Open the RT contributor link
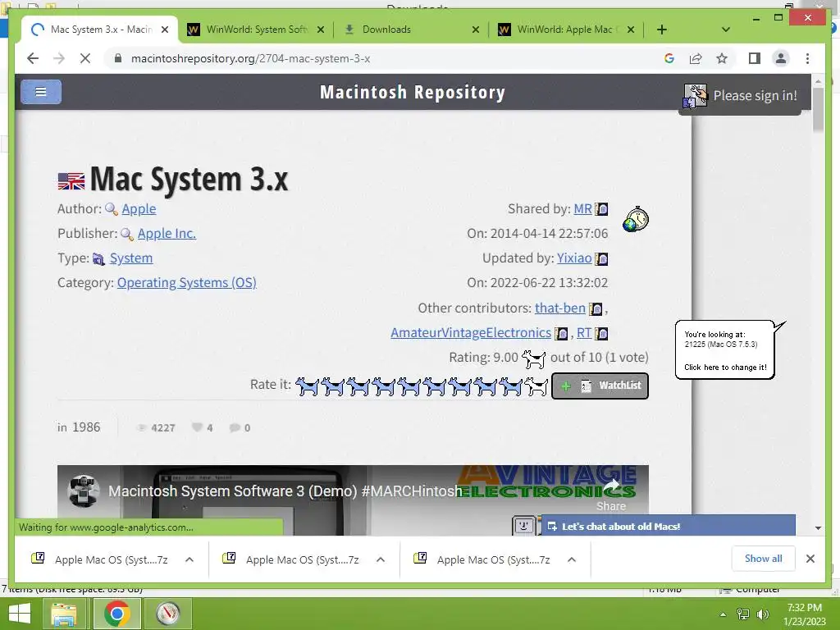This screenshot has height=630, width=840. click(584, 333)
